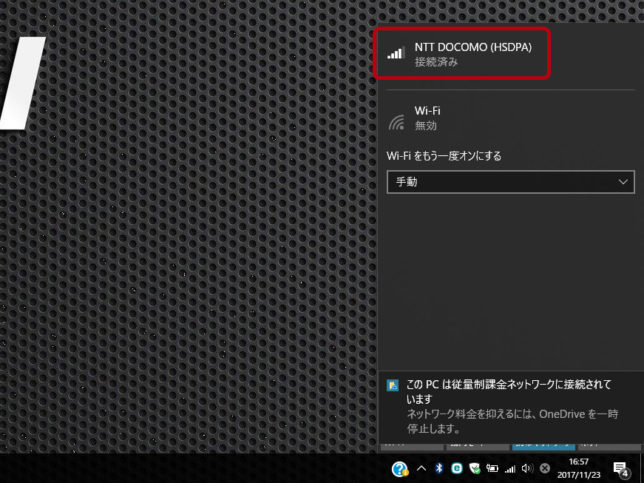The width and height of the screenshot is (644, 483).
Task: Open the 手動 Wi-Fi turn-back-on dropdown
Action: point(511,182)
